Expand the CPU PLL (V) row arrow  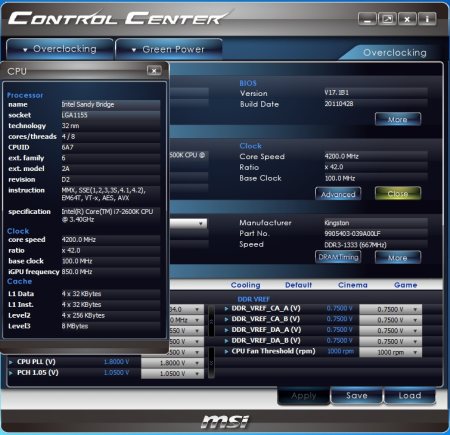[x=11, y=362]
